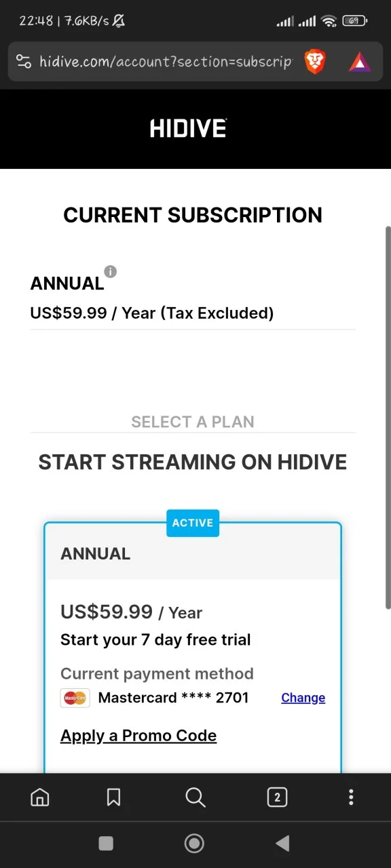This screenshot has width=391, height=868.
Task: Tap the Android home circle button
Action: pos(195,843)
